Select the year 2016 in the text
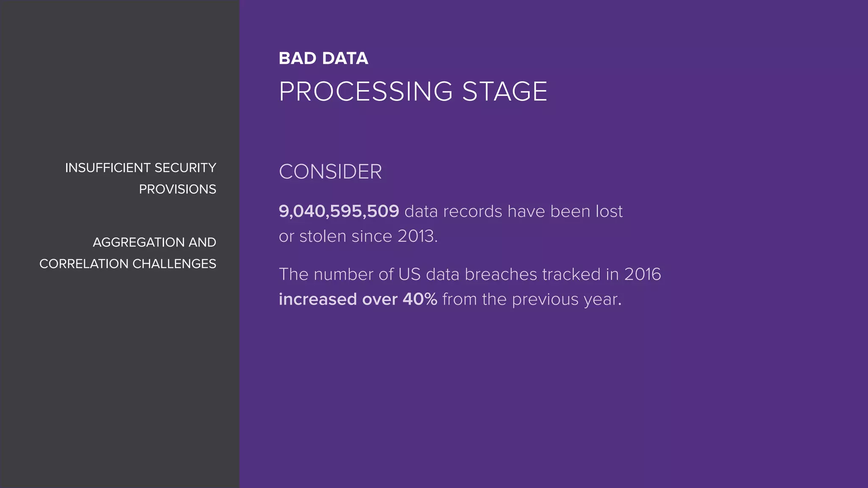The image size is (868, 488). click(x=643, y=274)
